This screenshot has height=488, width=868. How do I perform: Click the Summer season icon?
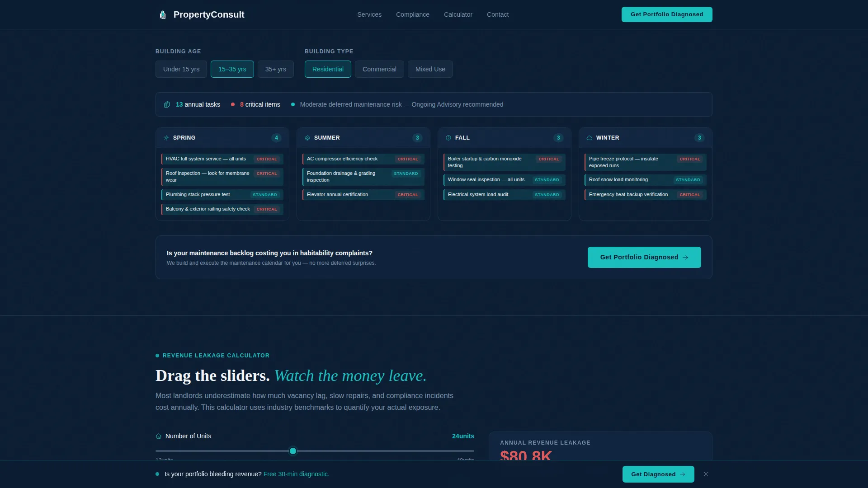[307, 138]
